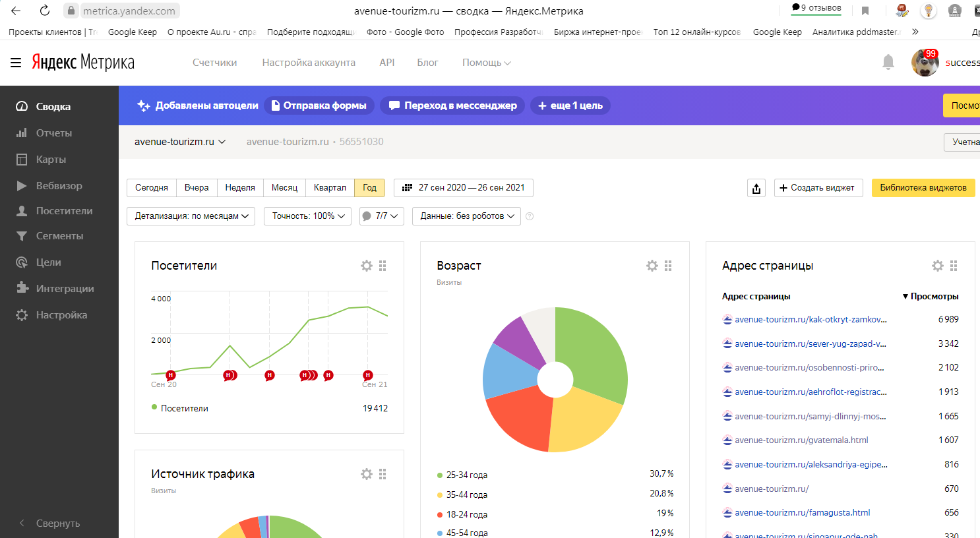
Task: Click the drag handle of Источник трафика widget
Action: [383, 474]
